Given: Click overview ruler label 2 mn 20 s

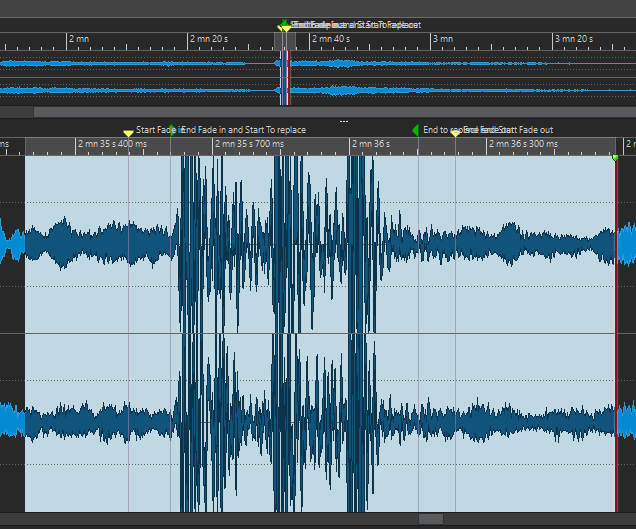Looking at the screenshot, I should click(x=209, y=39).
